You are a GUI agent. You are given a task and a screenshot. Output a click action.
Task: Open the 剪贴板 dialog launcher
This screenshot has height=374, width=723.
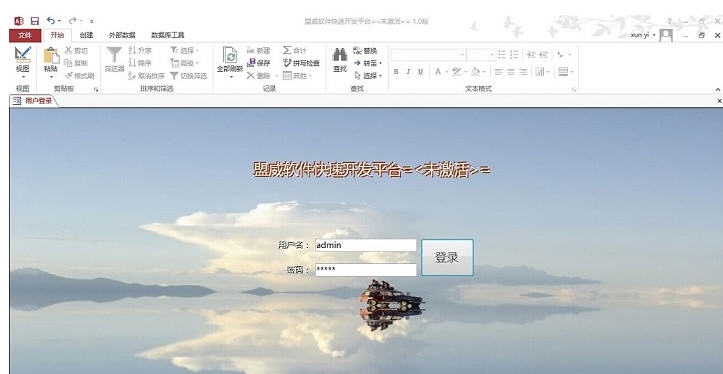coord(96,89)
